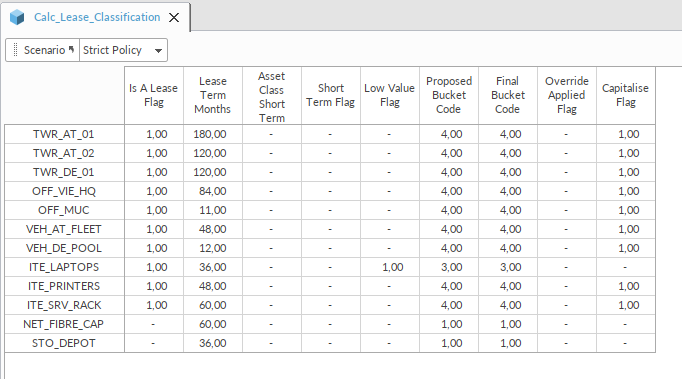
Task: Select the VEH_AT_FLEET row header
Action: [64, 229]
